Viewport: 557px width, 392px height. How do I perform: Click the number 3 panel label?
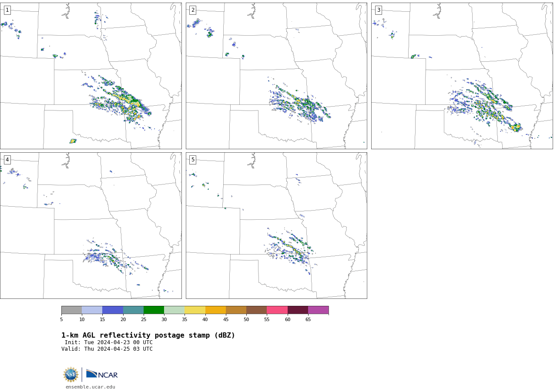click(378, 10)
